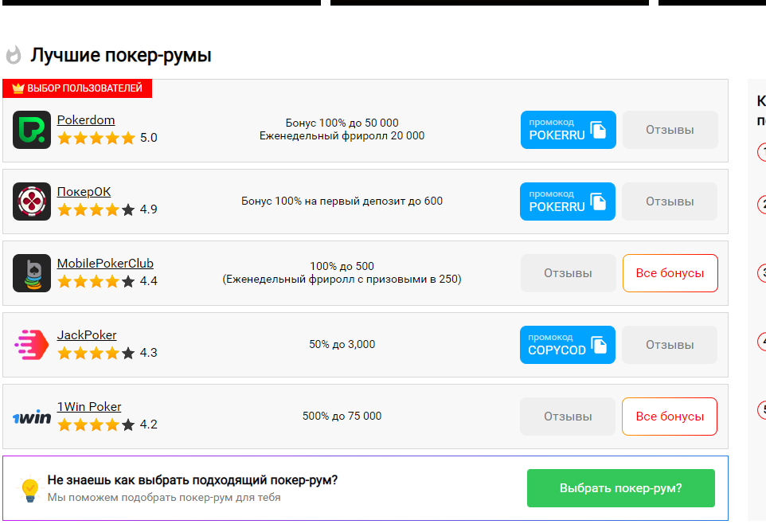Open the MobilePokerClub room link
Image resolution: width=766 pixels, height=532 pixels.
pos(105,264)
